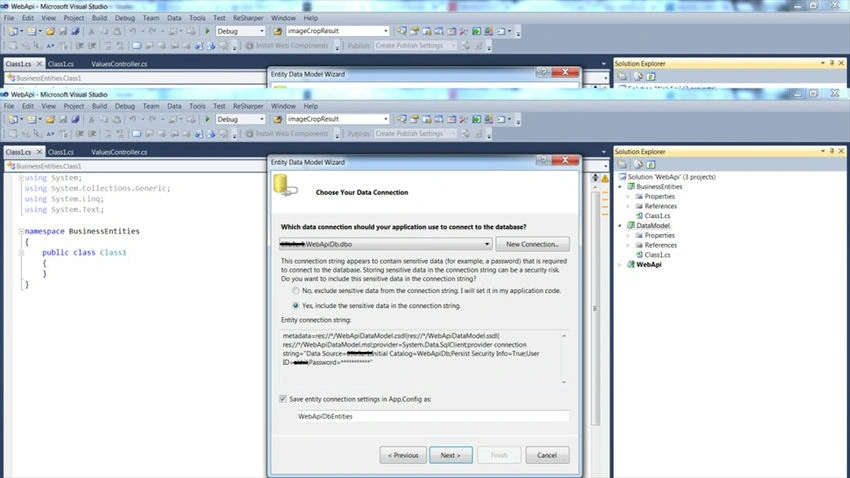
Task: Click Find in Files icon beside imageCropResult, front window
Action: 278,119
